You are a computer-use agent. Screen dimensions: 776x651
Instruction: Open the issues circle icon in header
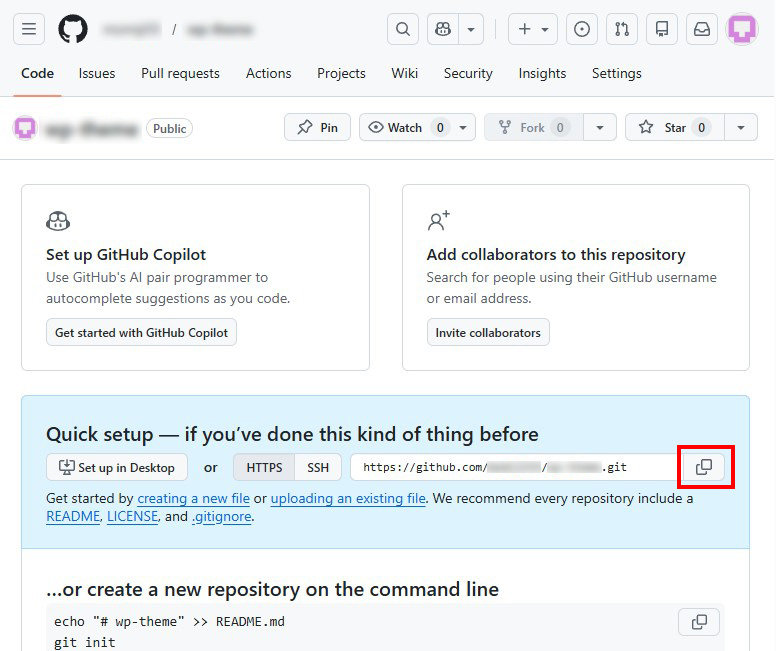[582, 29]
